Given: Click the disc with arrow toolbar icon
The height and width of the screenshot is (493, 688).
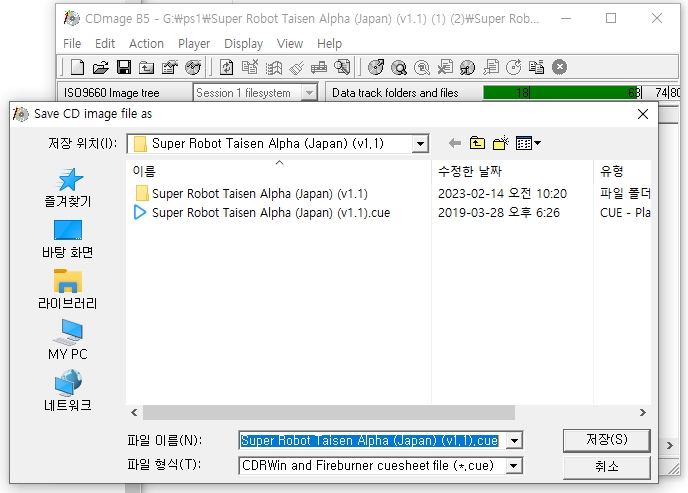Looking at the screenshot, I should coord(376,67).
